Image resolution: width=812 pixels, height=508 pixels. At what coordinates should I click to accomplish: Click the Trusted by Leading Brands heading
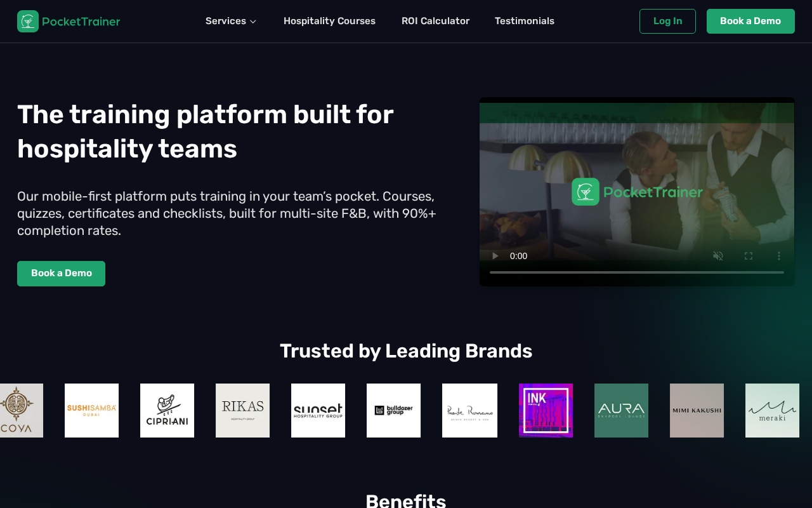click(x=406, y=351)
